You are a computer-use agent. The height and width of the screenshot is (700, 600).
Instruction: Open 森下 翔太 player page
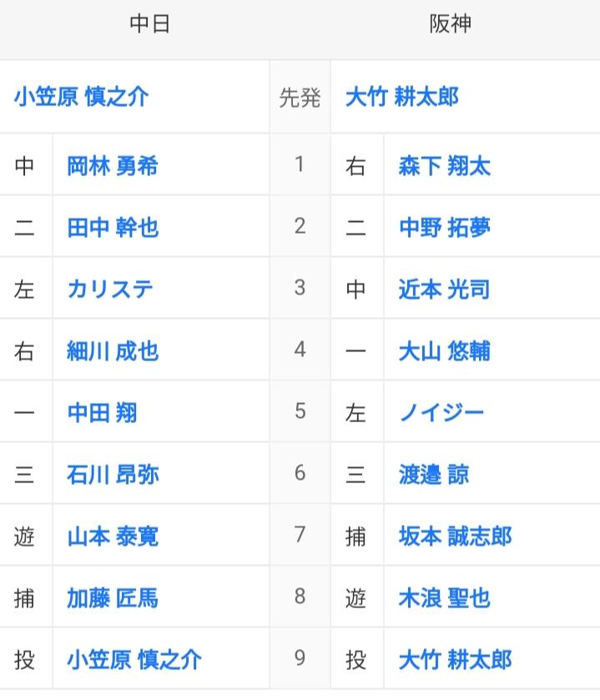(x=445, y=166)
